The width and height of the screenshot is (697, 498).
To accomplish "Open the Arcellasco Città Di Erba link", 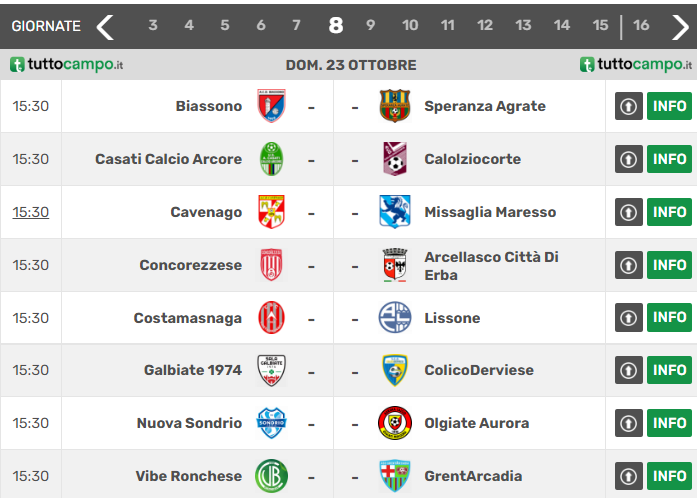I will (491, 265).
